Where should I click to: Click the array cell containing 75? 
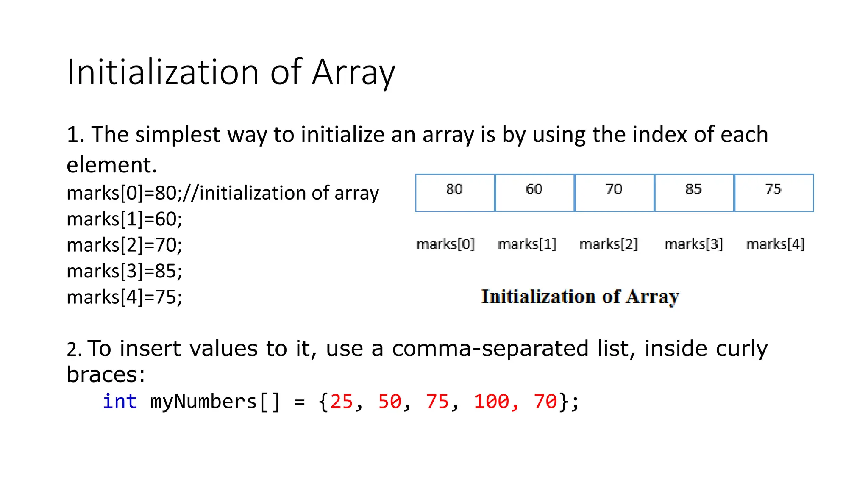(773, 193)
